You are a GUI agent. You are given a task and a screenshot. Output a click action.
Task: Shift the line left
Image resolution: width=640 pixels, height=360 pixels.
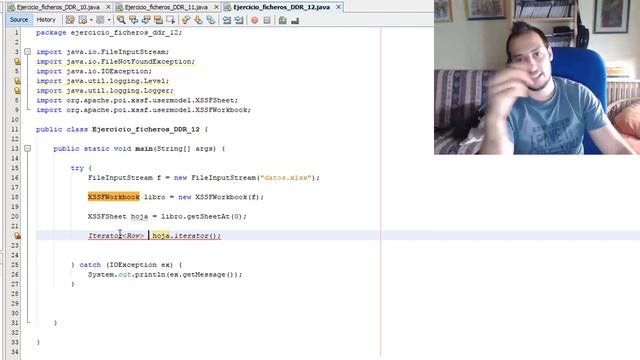coord(227,20)
